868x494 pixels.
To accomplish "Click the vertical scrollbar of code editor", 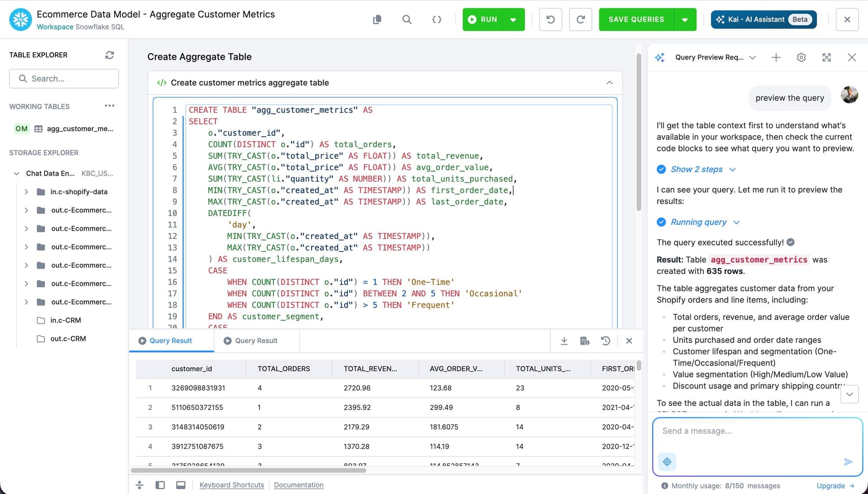I will pos(639,132).
